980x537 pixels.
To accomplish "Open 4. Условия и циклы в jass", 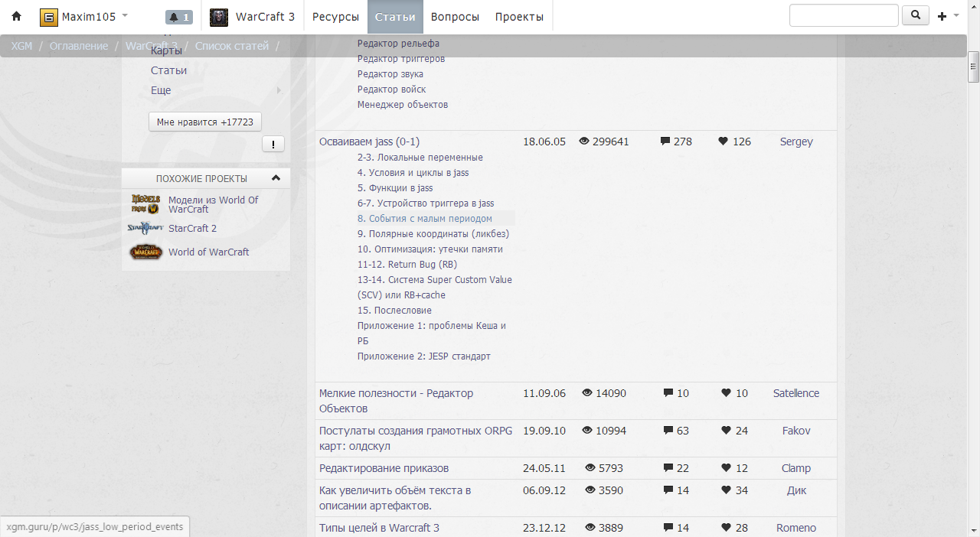I will [413, 173].
